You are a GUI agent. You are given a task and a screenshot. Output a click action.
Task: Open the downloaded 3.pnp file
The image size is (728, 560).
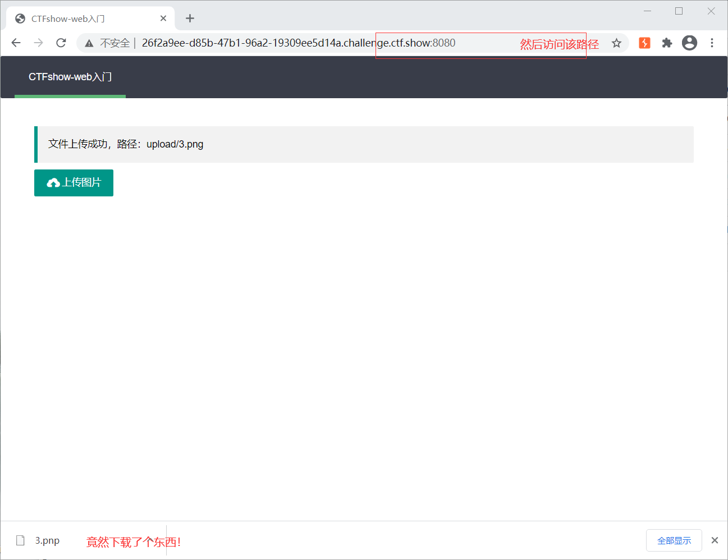click(x=47, y=540)
